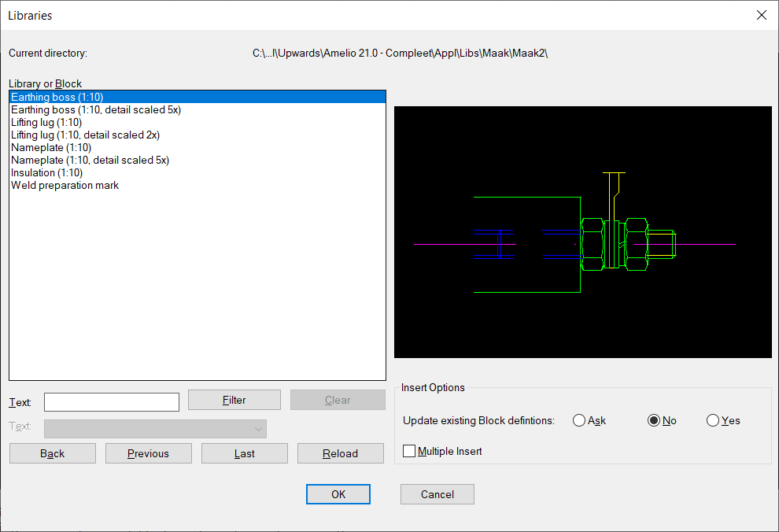Confirm with the OK button
779x532 pixels.
(x=338, y=494)
